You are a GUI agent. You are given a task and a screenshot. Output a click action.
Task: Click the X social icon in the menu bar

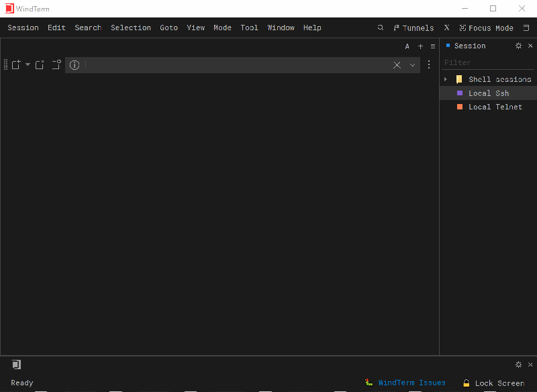[x=446, y=28]
